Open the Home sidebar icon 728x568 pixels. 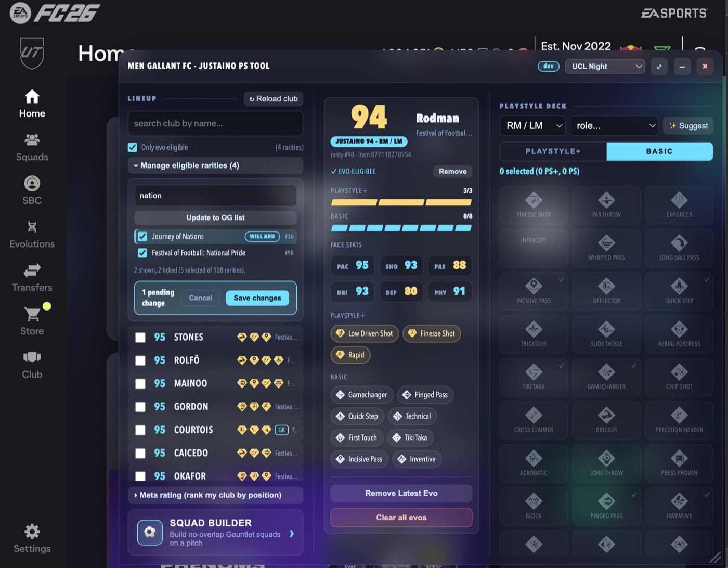[32, 97]
